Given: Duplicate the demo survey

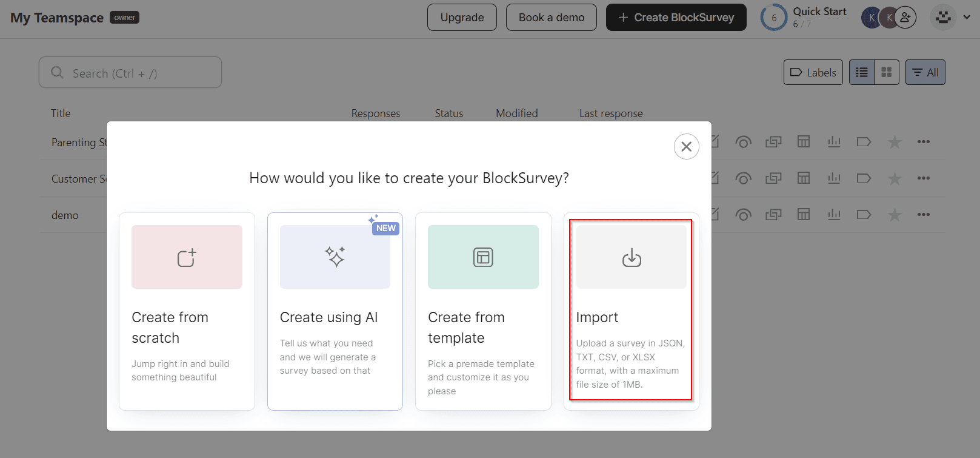Looking at the screenshot, I should pyautogui.click(x=773, y=215).
